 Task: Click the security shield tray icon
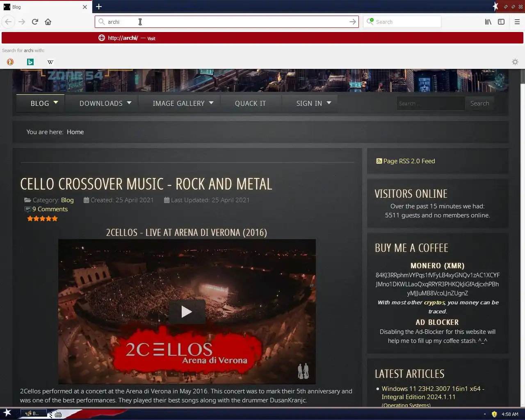(494, 414)
